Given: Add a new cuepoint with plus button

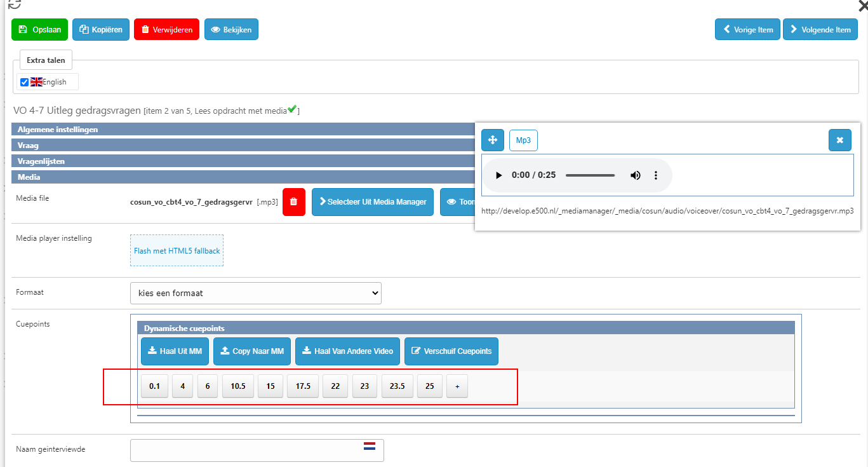Looking at the screenshot, I should (x=457, y=386).
